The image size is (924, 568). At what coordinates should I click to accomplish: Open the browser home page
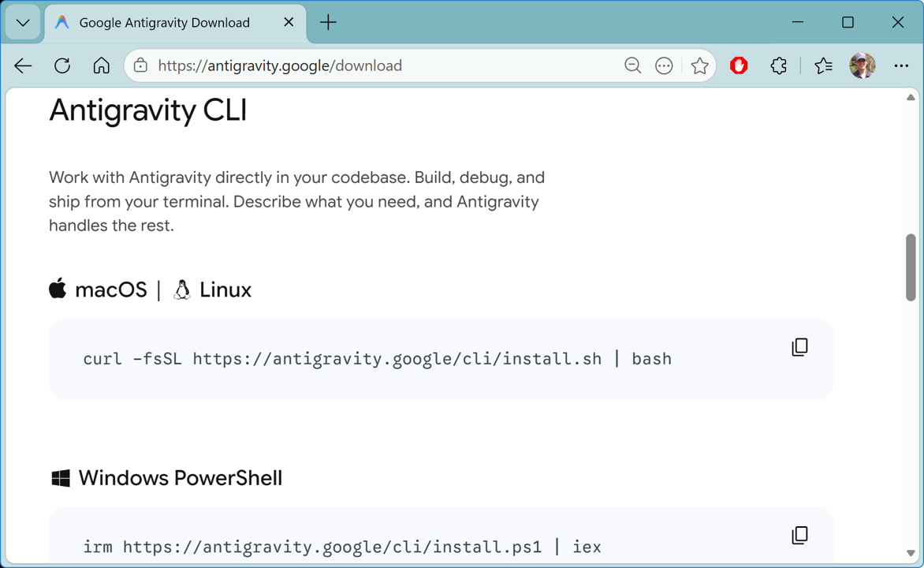[x=102, y=65]
